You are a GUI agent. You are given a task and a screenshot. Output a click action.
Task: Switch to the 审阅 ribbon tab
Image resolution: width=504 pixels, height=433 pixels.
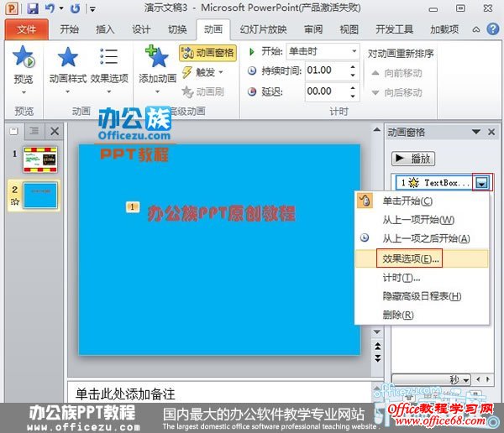pos(313,29)
